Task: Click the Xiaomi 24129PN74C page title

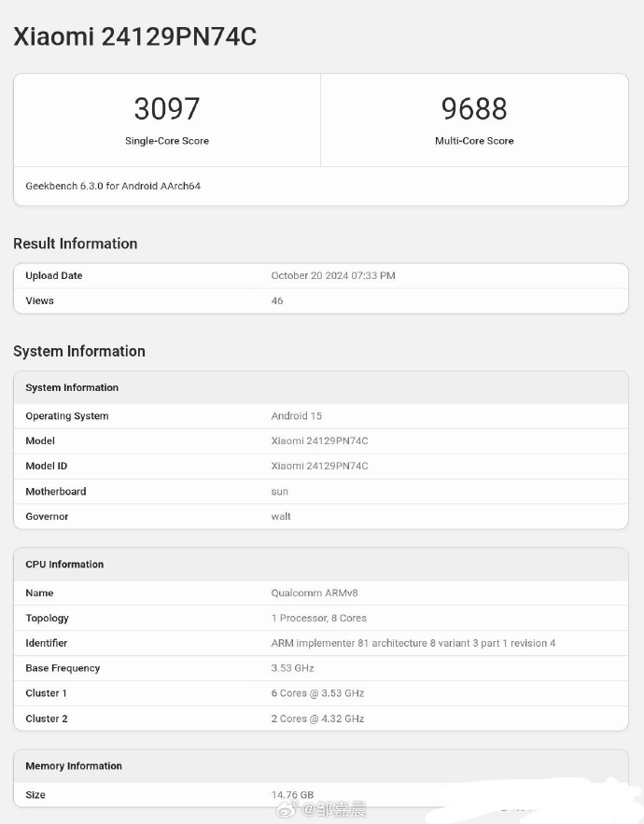Action: tap(135, 37)
